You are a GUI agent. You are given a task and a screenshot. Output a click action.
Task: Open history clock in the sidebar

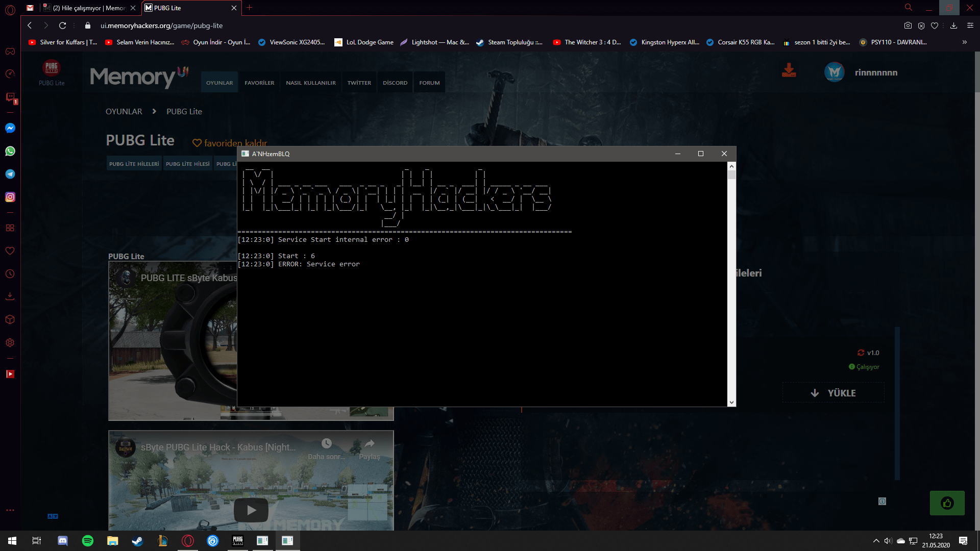pyautogui.click(x=10, y=274)
